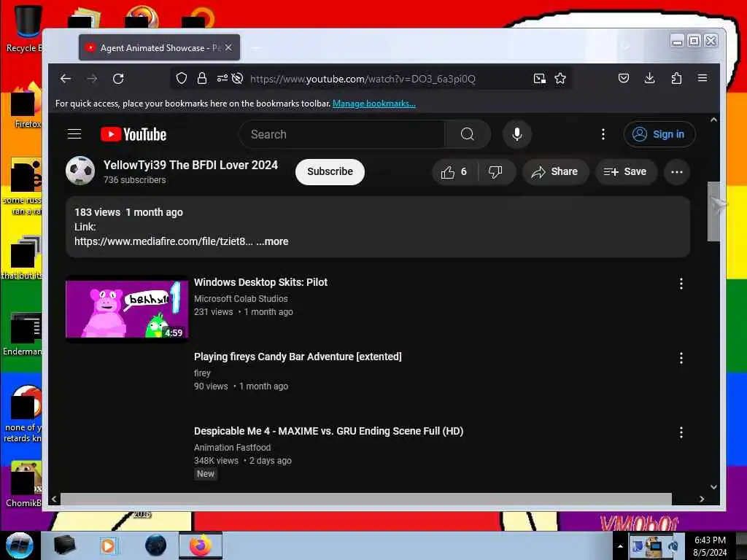Viewport: 747px width, 560px height.
Task: Open options for Despicable Me 4 video
Action: 681,432
